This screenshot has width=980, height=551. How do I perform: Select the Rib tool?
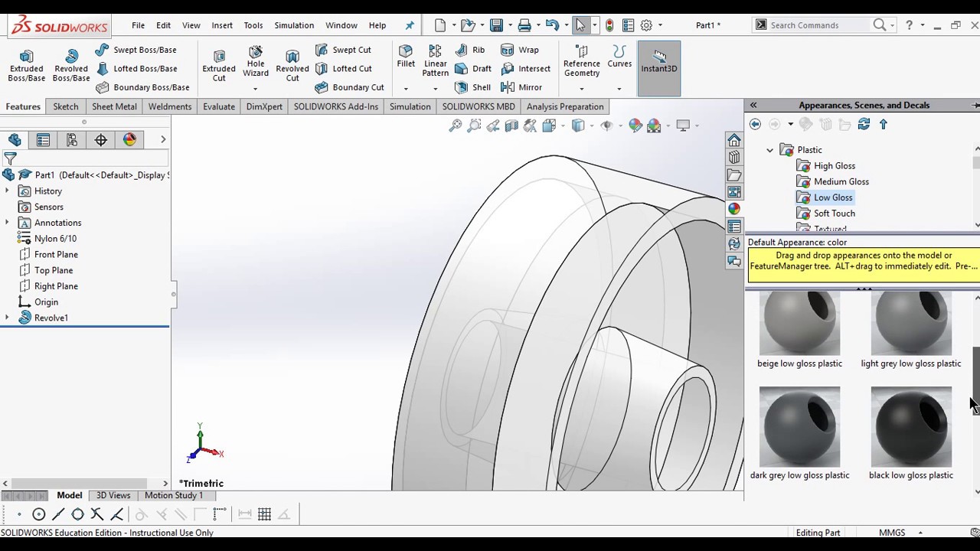pyautogui.click(x=470, y=50)
